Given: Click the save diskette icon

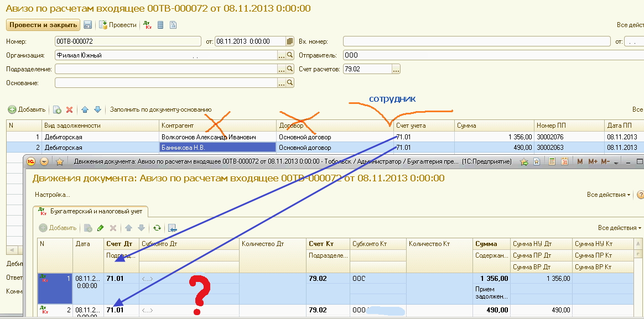Looking at the screenshot, I should coord(87,25).
